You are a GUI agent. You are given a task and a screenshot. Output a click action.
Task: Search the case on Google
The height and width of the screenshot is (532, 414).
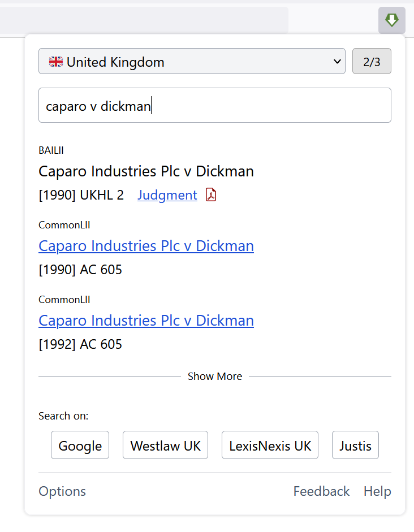(80, 445)
